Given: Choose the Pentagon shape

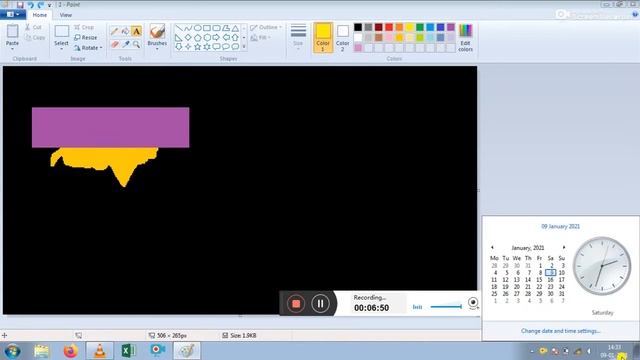Looking at the screenshot, I should [x=198, y=38].
